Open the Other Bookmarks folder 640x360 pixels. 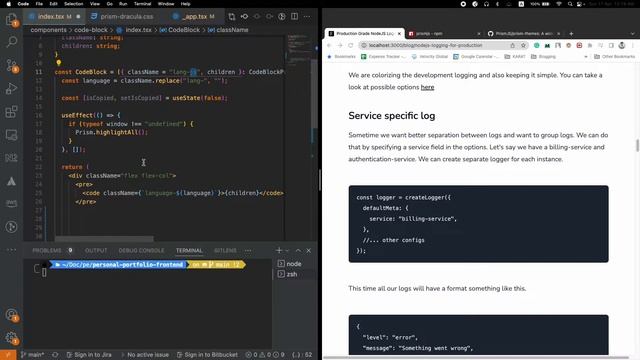click(614, 57)
